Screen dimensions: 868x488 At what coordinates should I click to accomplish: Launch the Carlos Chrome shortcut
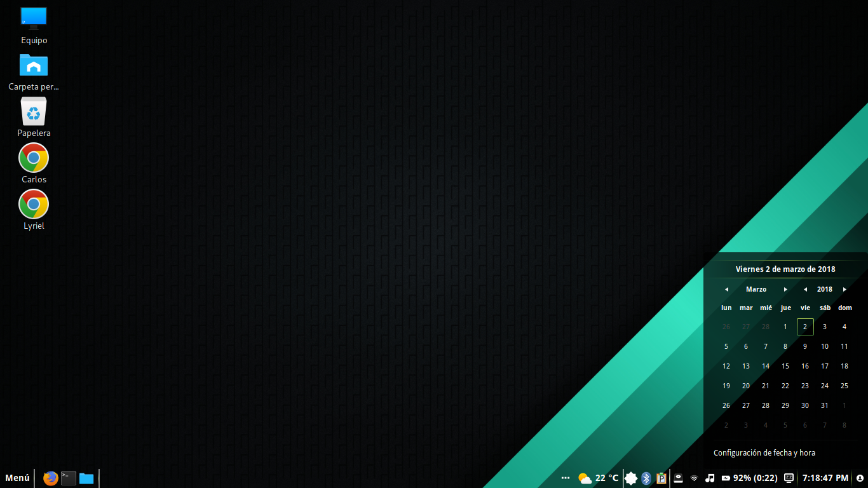coord(34,163)
